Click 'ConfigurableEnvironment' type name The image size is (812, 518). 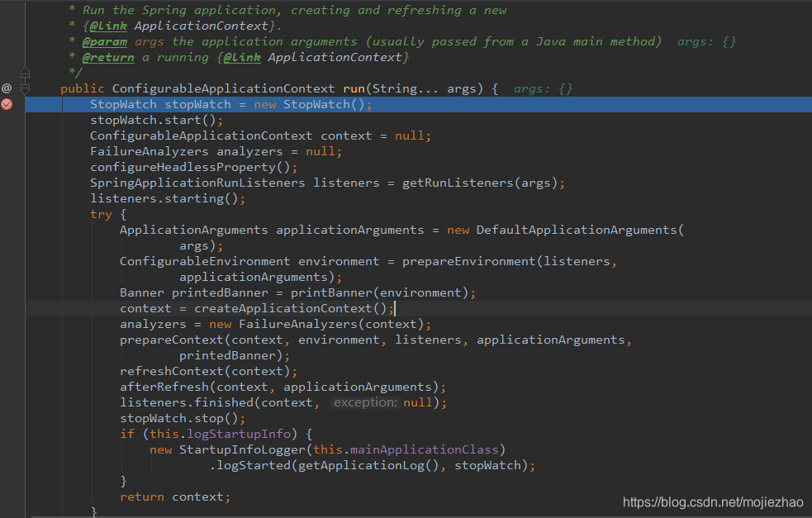[205, 261]
